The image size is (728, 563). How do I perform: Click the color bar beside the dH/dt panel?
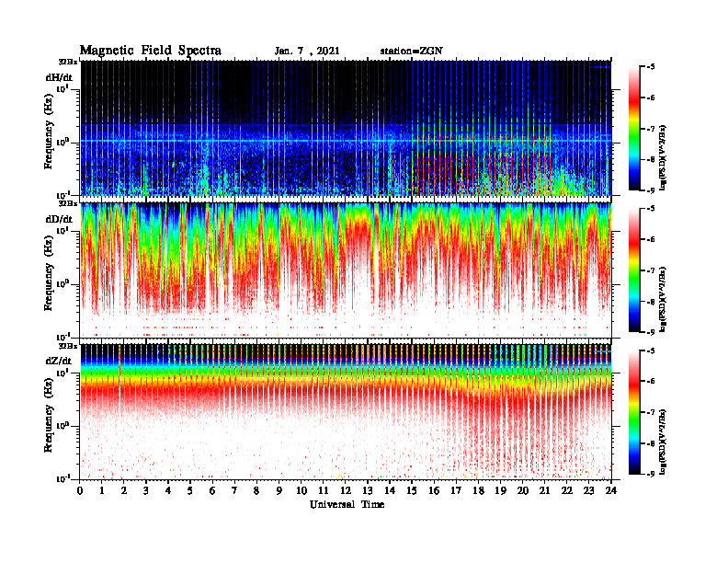click(634, 129)
